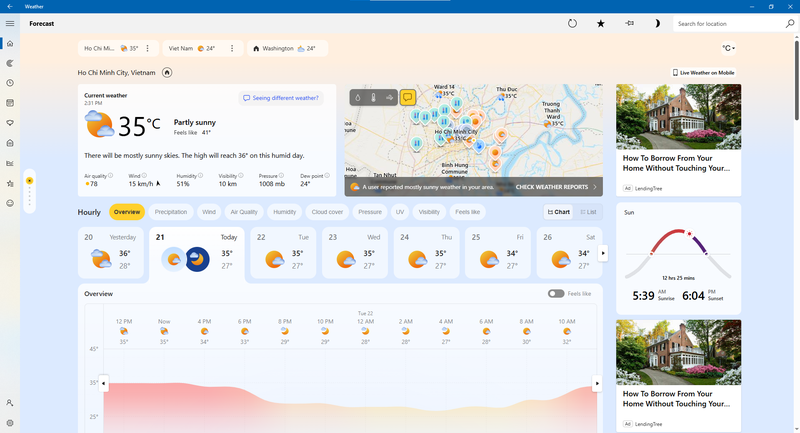Show next days in daily forecast
This screenshot has width=800, height=433.
(603, 253)
